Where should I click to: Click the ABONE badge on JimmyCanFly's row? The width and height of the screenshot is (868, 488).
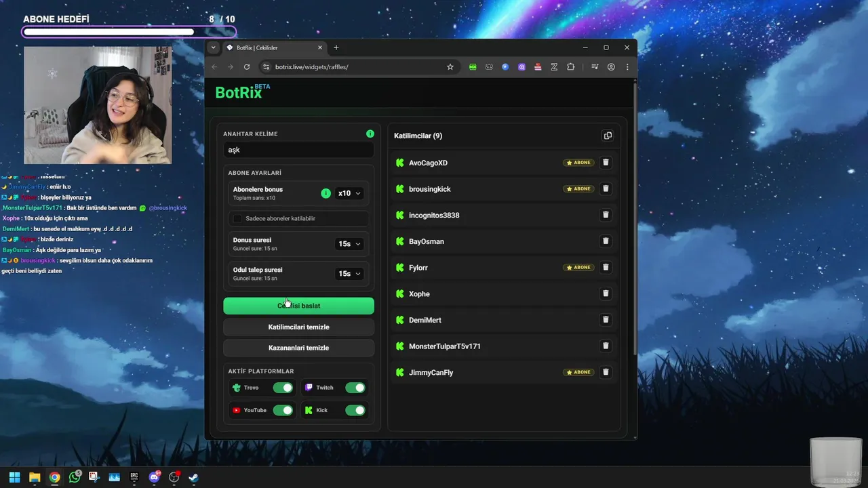click(x=579, y=372)
